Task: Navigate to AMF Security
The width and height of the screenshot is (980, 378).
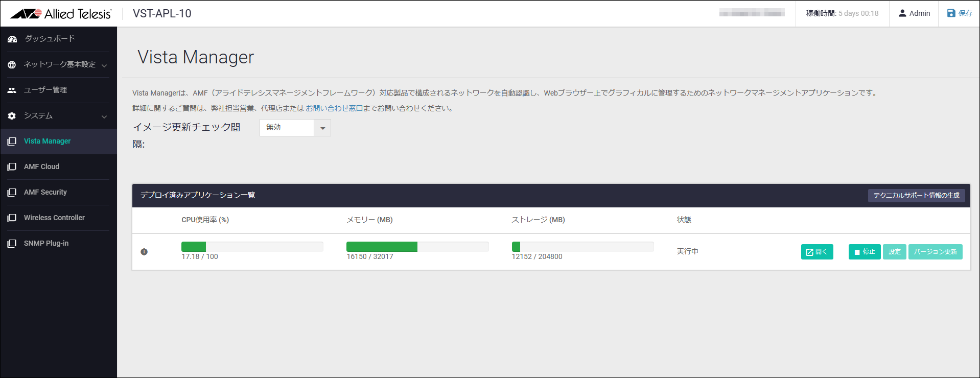Action: 45,192
